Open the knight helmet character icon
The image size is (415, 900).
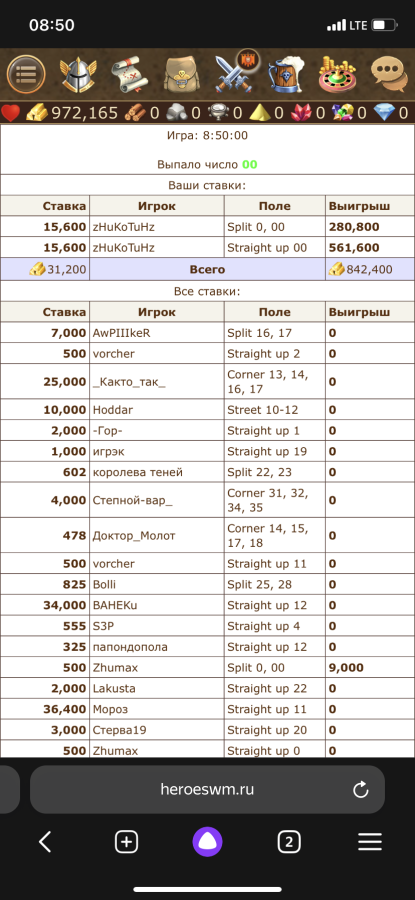pyautogui.click(x=78, y=75)
